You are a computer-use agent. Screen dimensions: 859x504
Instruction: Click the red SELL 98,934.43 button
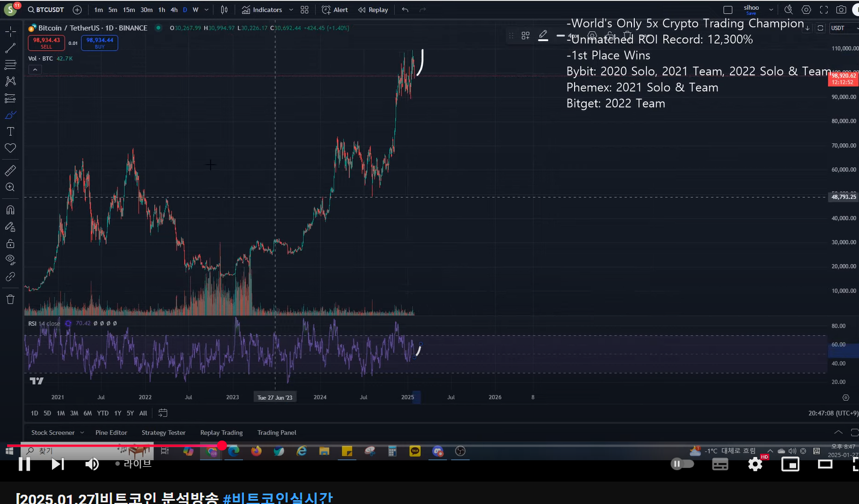click(x=46, y=43)
